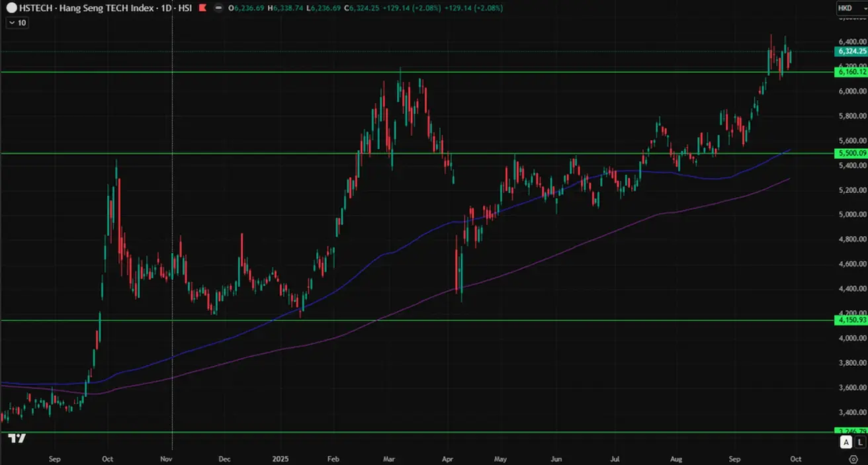Click the symbol circle logo before HSTECH
The width and height of the screenshot is (868, 465).
pos(11,8)
